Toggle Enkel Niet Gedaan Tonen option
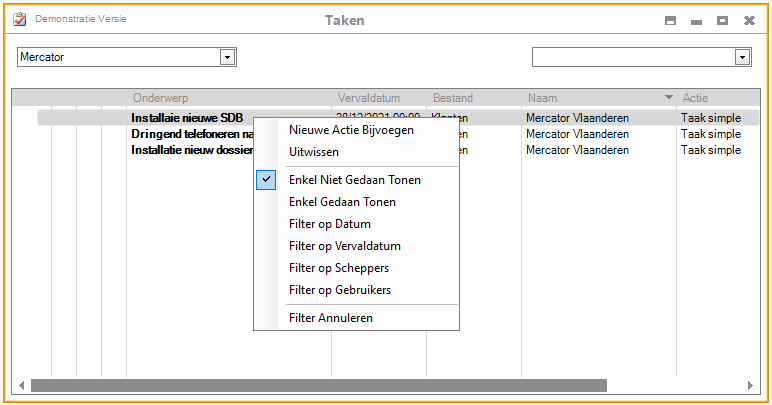 (355, 180)
